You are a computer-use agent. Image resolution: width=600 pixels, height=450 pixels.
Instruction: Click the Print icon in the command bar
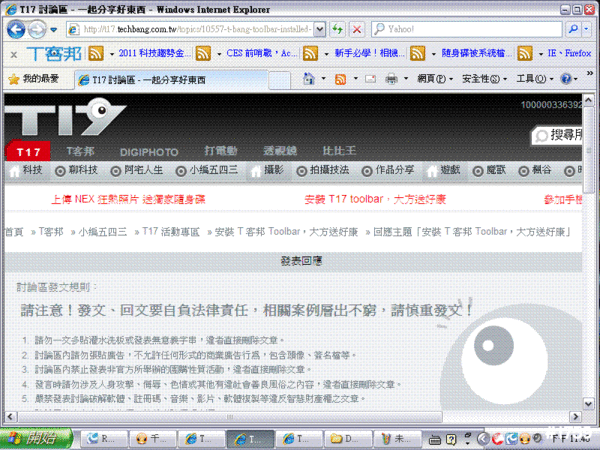[391, 79]
